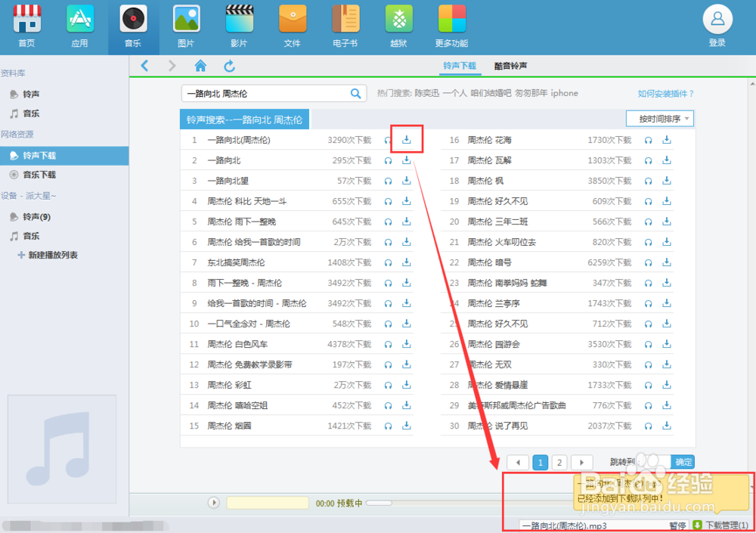Viewport: 756px width, 533px height.
Task: Download 周杰伦 白色风车 ringtone
Action: click(407, 344)
